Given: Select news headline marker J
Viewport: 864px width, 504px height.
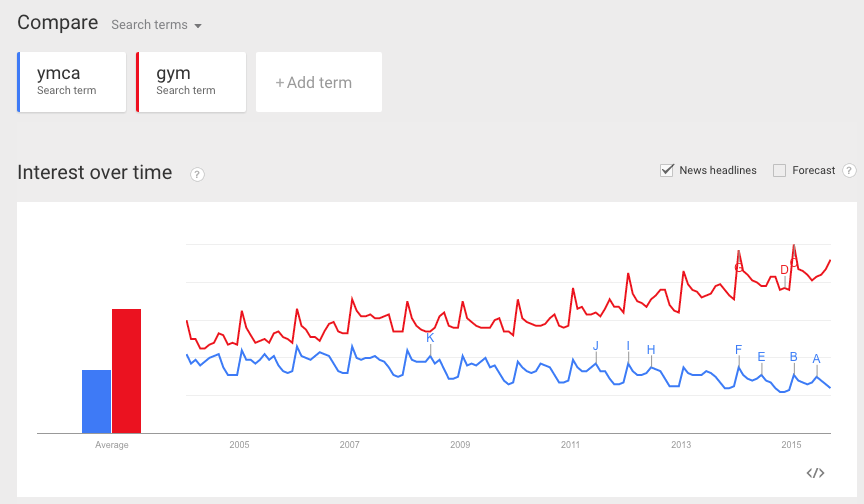Looking at the screenshot, I should pos(596,346).
